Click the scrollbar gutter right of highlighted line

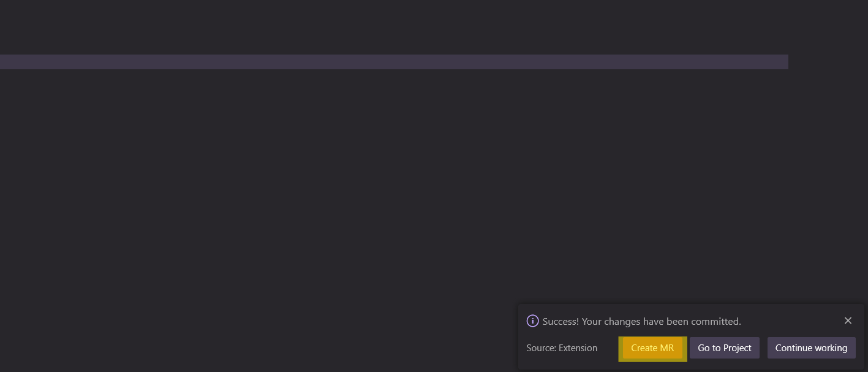pyautogui.click(x=828, y=62)
